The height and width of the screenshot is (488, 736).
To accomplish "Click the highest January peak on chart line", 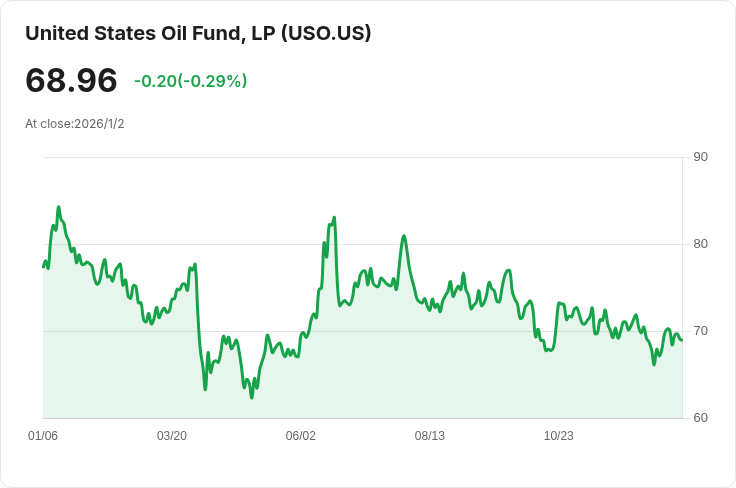I will [58, 207].
